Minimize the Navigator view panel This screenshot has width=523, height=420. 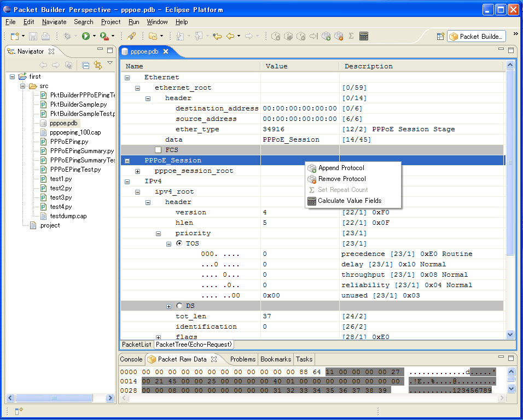coord(100,49)
